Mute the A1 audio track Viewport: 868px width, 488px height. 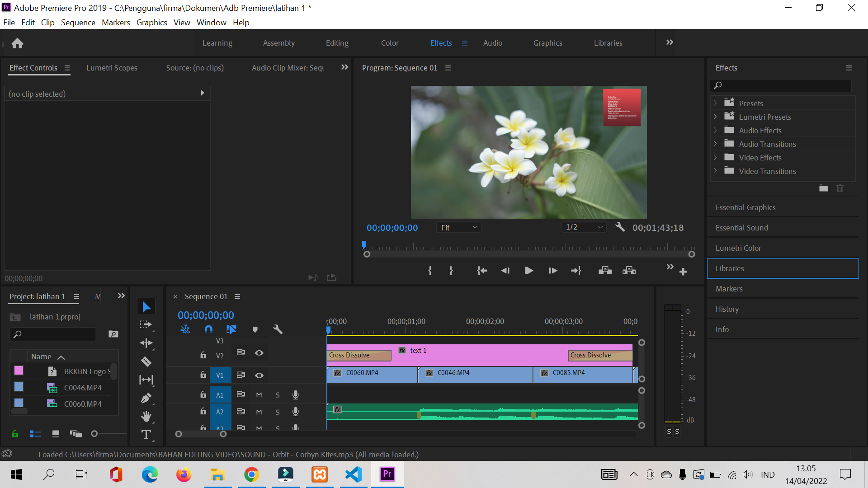(259, 395)
